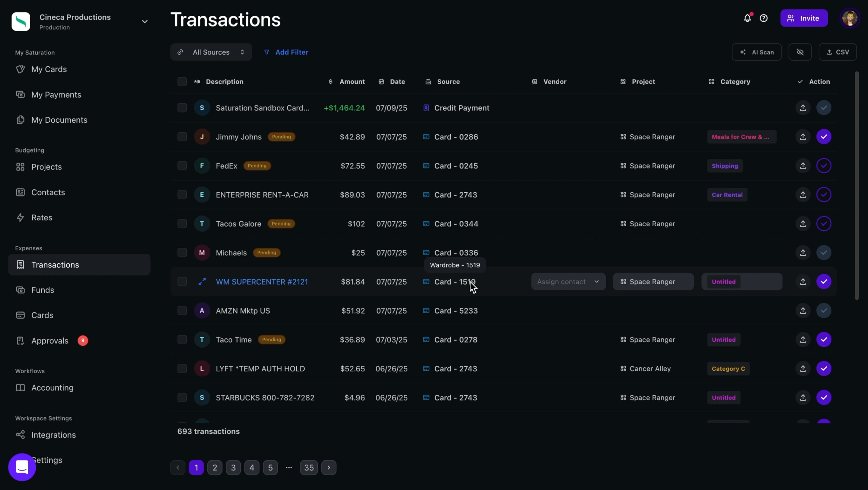Viewport: 868px width, 490px height.
Task: Upload a receipt for the FedEx transaction
Action: (x=803, y=166)
